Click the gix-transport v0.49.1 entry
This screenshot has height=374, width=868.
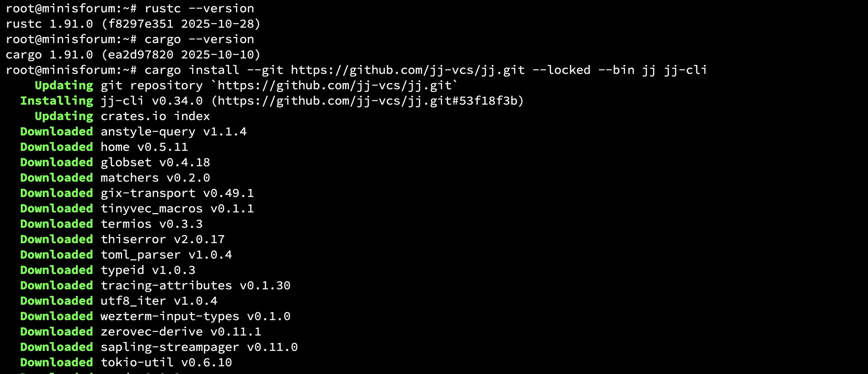[x=177, y=193]
